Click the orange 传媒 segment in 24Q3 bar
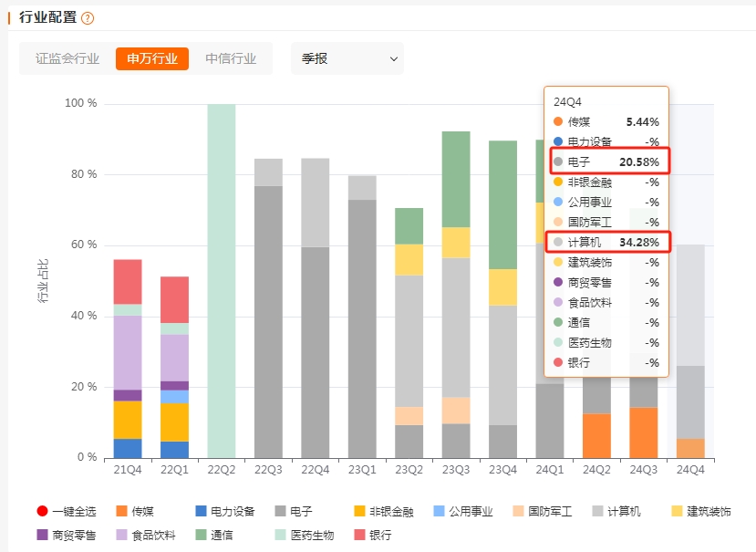 pos(643,432)
